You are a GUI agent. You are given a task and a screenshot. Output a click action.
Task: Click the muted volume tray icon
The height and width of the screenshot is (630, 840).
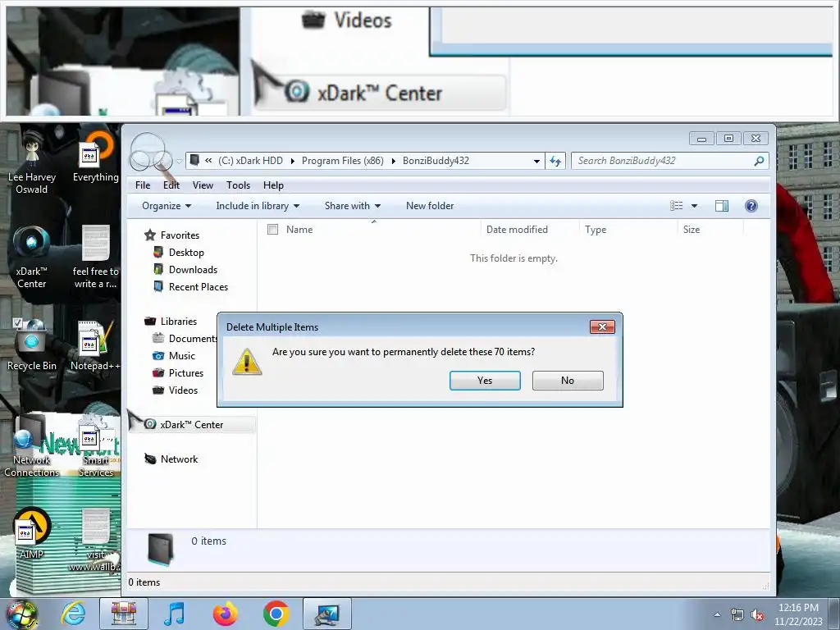pos(757,615)
